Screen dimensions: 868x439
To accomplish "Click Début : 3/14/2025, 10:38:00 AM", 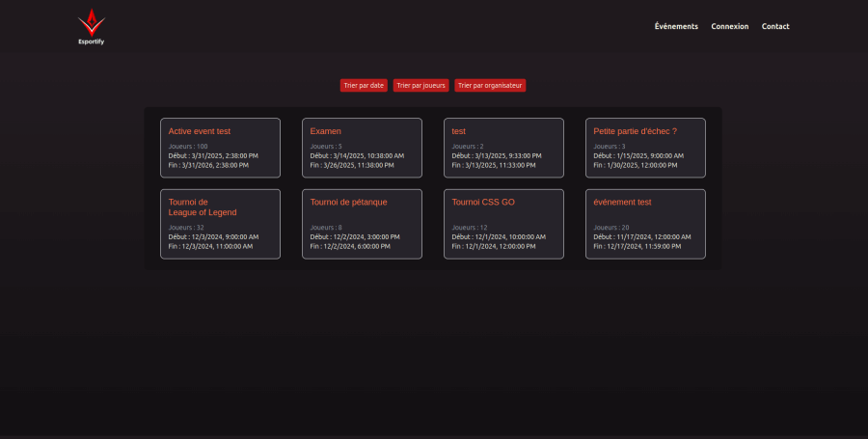I will click(x=357, y=155).
